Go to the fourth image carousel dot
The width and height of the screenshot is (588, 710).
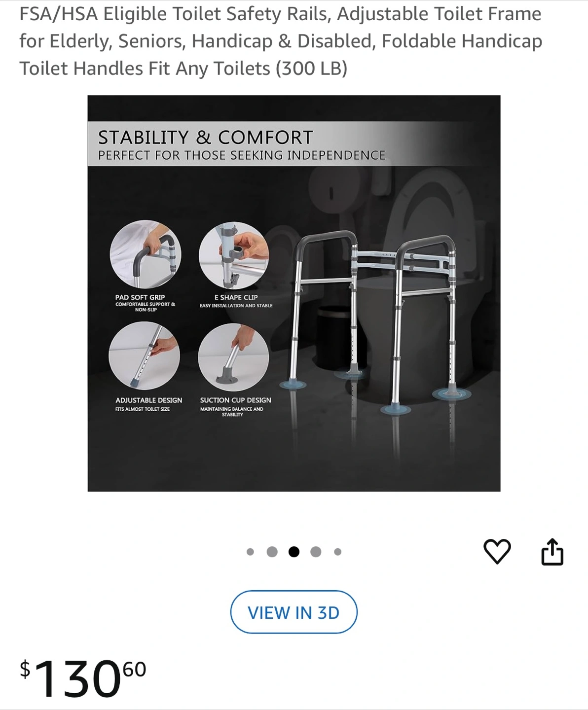click(316, 552)
